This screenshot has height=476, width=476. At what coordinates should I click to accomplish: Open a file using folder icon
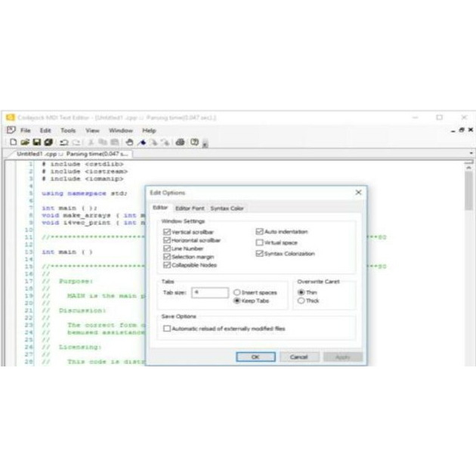25,142
